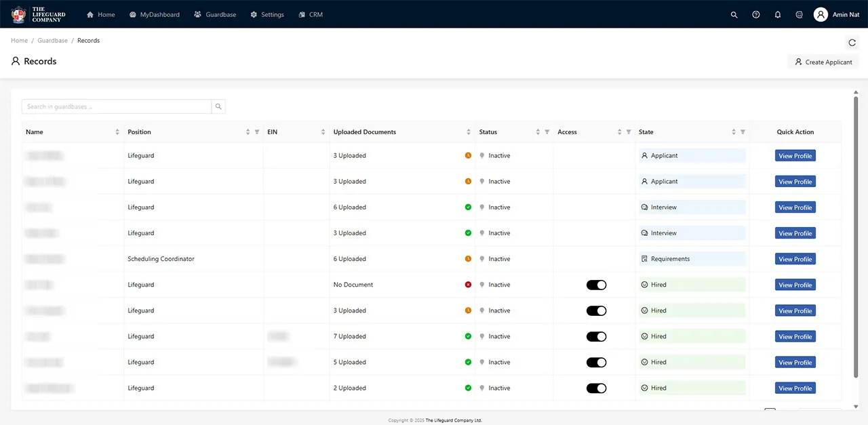Image resolution: width=868 pixels, height=425 pixels.
Task: Open the Position column filter icon
Action: point(257,132)
